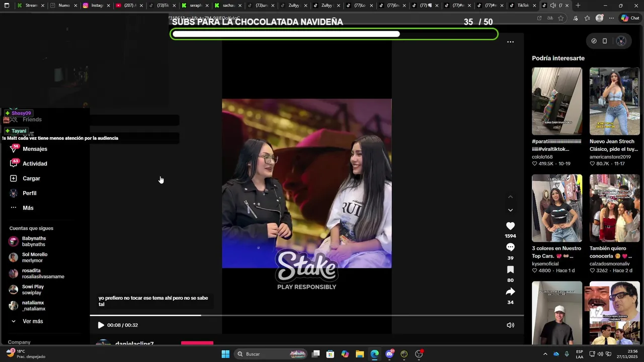The width and height of the screenshot is (644, 362).
Task: Open the white cap man video thumbnail
Action: [557, 313]
